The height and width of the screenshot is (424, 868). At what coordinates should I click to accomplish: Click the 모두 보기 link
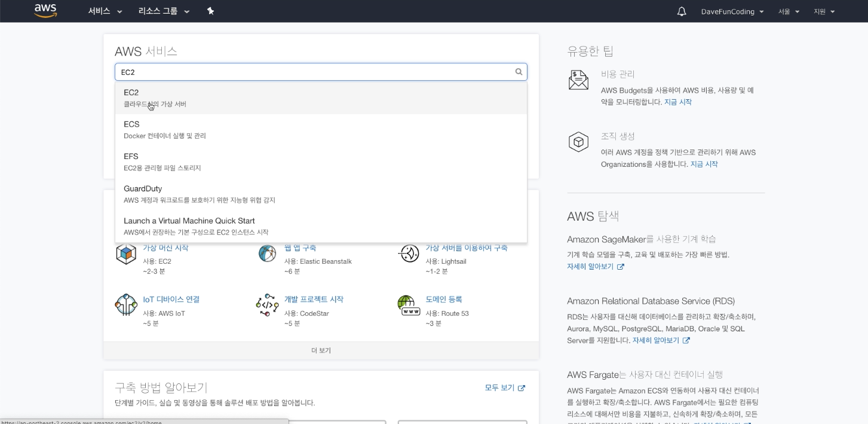(x=499, y=388)
